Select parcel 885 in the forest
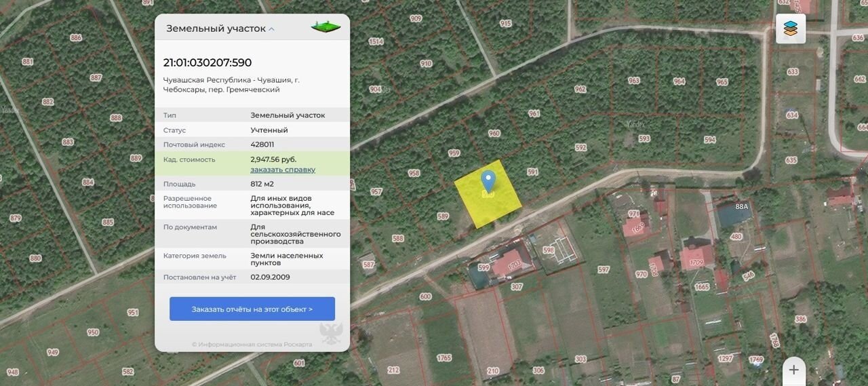Image resolution: width=868 pixels, height=386 pixels. click(108, 222)
